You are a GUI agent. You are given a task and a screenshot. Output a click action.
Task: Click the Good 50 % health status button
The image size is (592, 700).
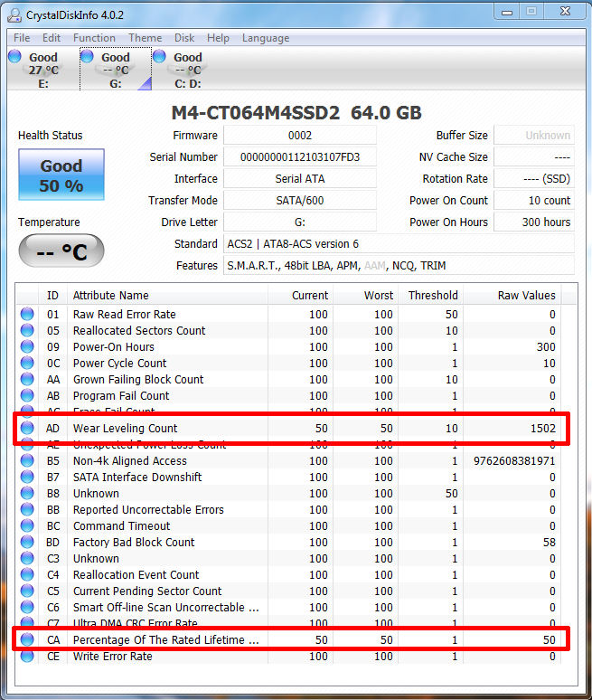point(61,175)
